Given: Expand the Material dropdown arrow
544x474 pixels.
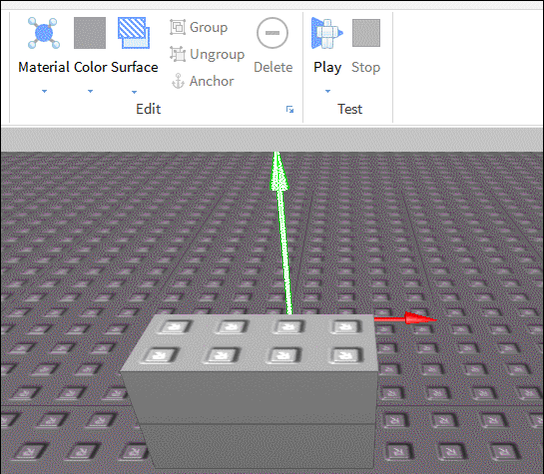Looking at the screenshot, I should pos(44,91).
